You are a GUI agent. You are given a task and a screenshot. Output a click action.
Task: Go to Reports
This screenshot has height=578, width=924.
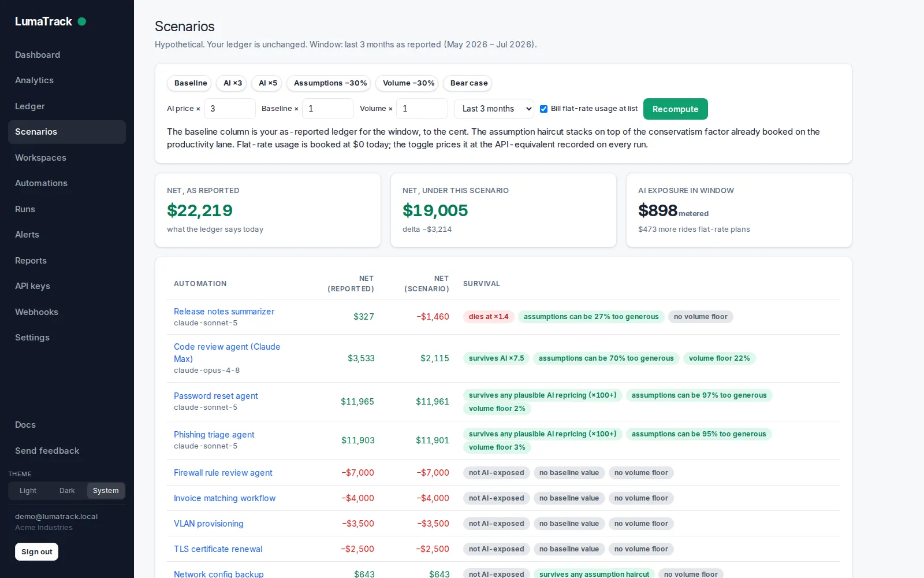[67, 261]
